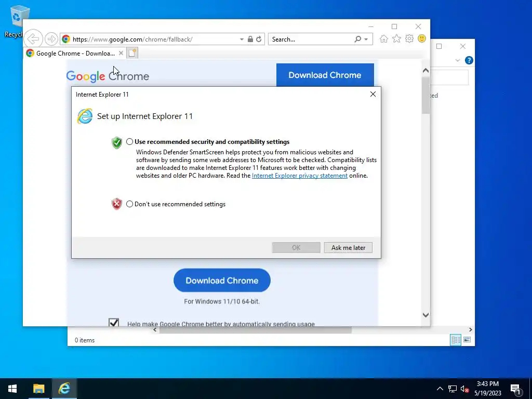Viewport: 532px width, 399px height.
Task: Open the address bar autocomplete dropdown
Action: 242,39
